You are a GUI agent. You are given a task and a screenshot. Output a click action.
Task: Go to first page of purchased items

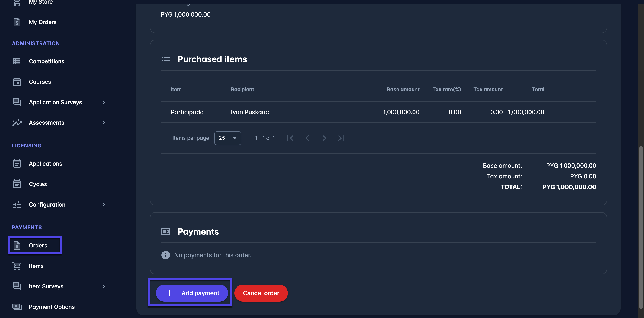[290, 138]
